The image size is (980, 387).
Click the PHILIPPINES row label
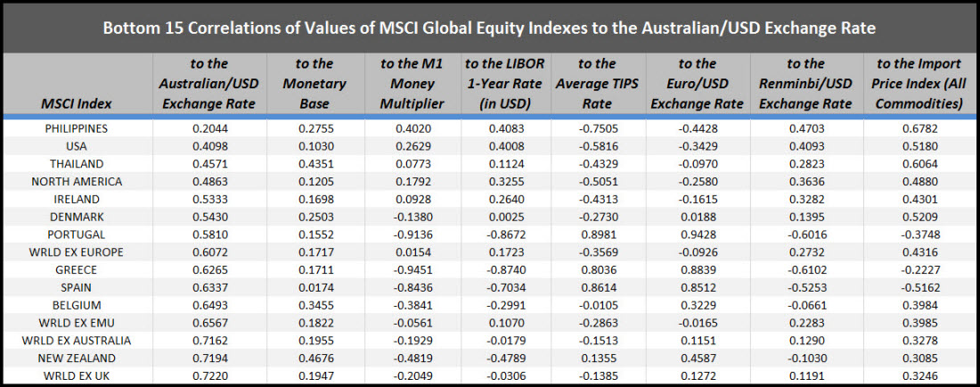(x=77, y=128)
